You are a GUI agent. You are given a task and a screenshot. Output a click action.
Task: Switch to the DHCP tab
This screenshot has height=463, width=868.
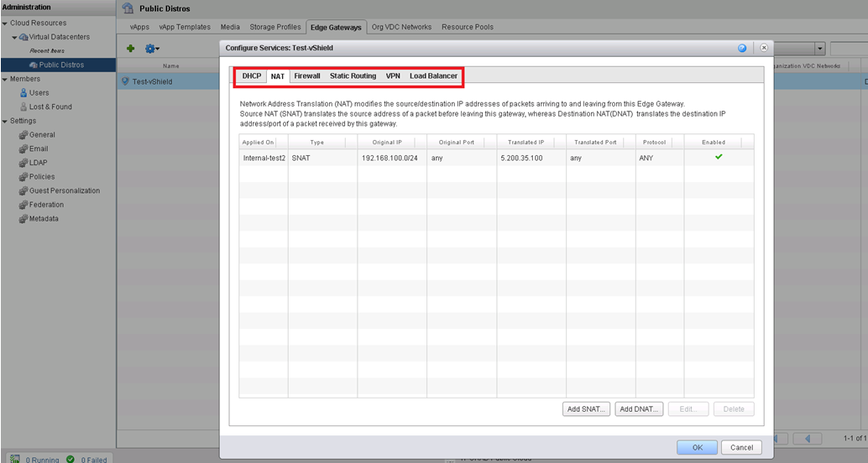[252, 76]
